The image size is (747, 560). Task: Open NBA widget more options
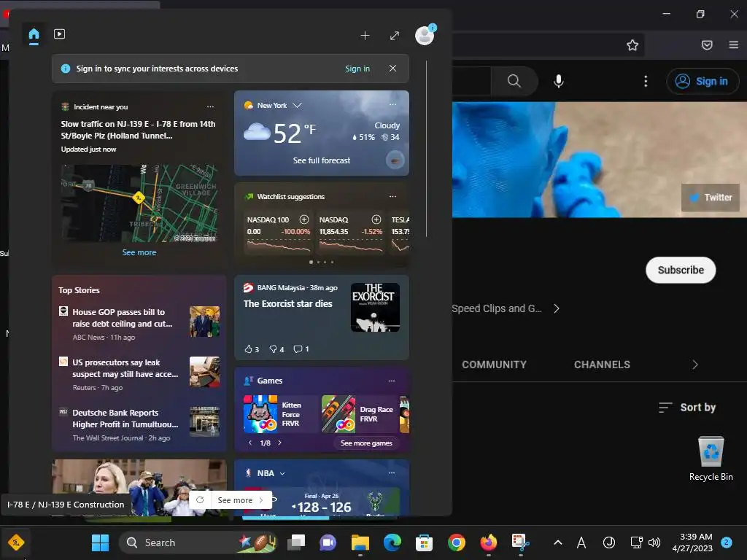(x=392, y=472)
